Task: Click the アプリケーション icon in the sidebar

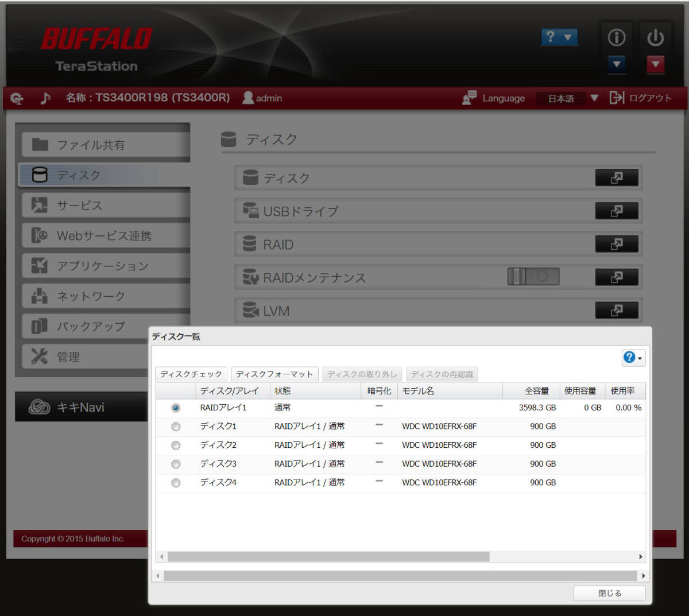Action: click(39, 265)
